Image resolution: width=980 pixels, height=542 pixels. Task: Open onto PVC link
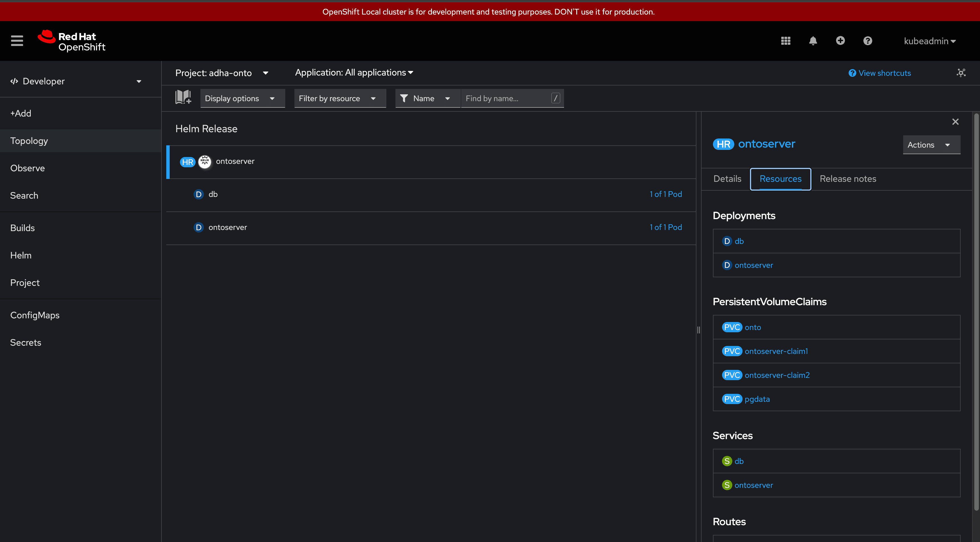(x=753, y=327)
